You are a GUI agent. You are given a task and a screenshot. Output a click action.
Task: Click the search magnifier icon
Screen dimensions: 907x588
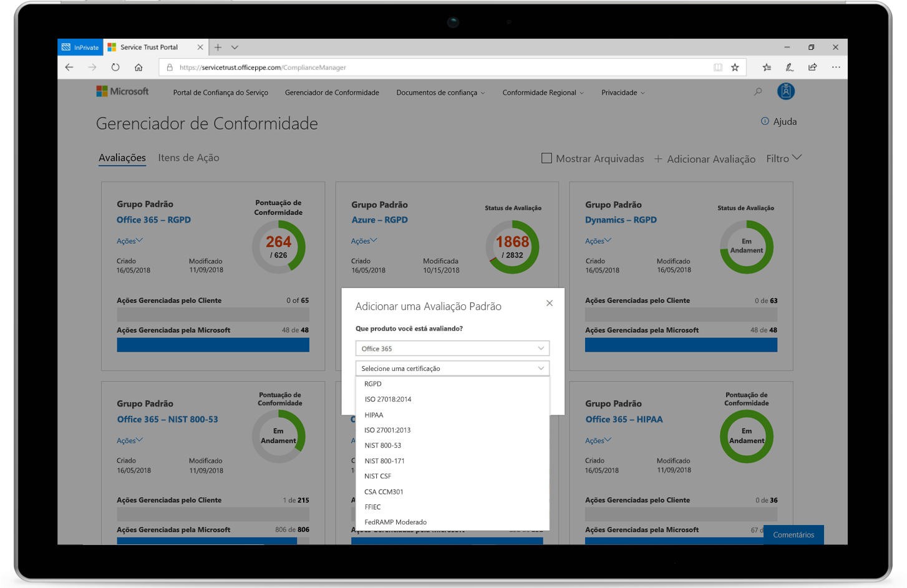758,92
